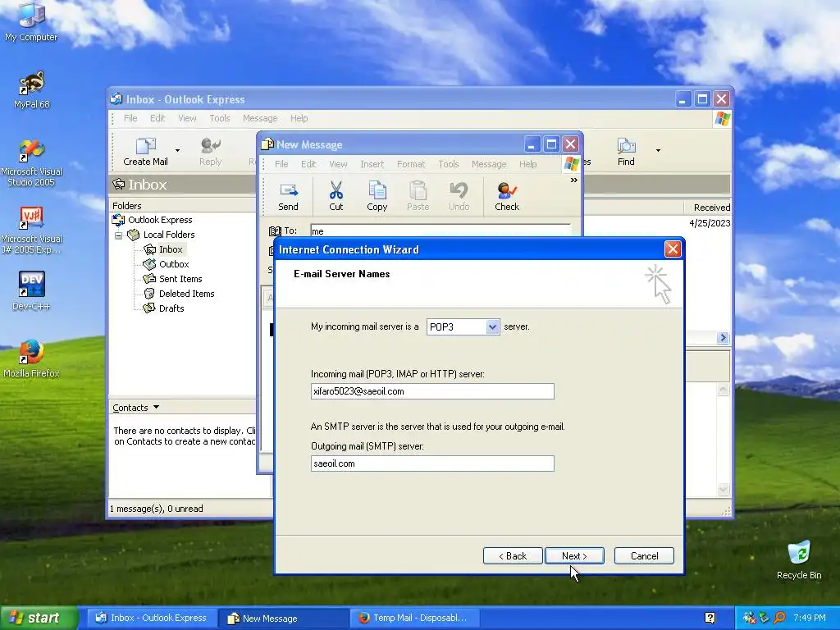This screenshot has width=840, height=630.
Task: Select the Inbox folder in tree
Action: pos(171,249)
